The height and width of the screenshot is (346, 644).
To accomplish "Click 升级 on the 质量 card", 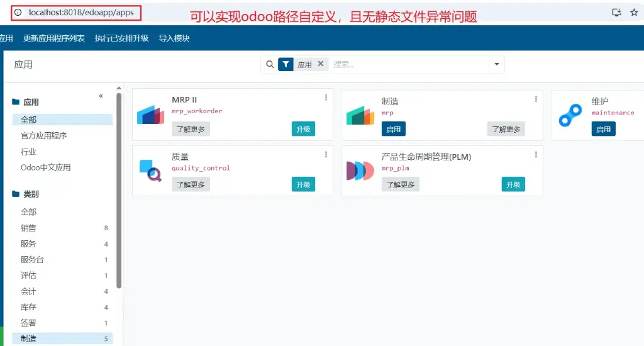I will [304, 184].
